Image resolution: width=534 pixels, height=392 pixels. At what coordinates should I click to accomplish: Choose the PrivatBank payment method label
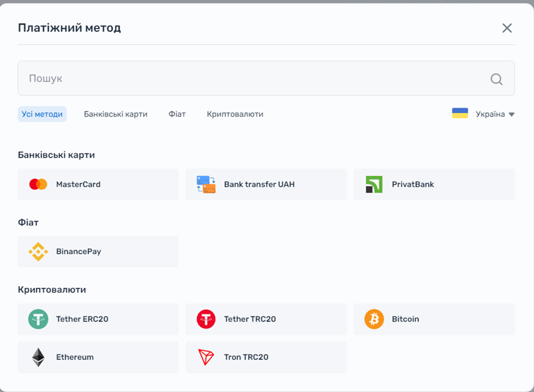pos(413,184)
